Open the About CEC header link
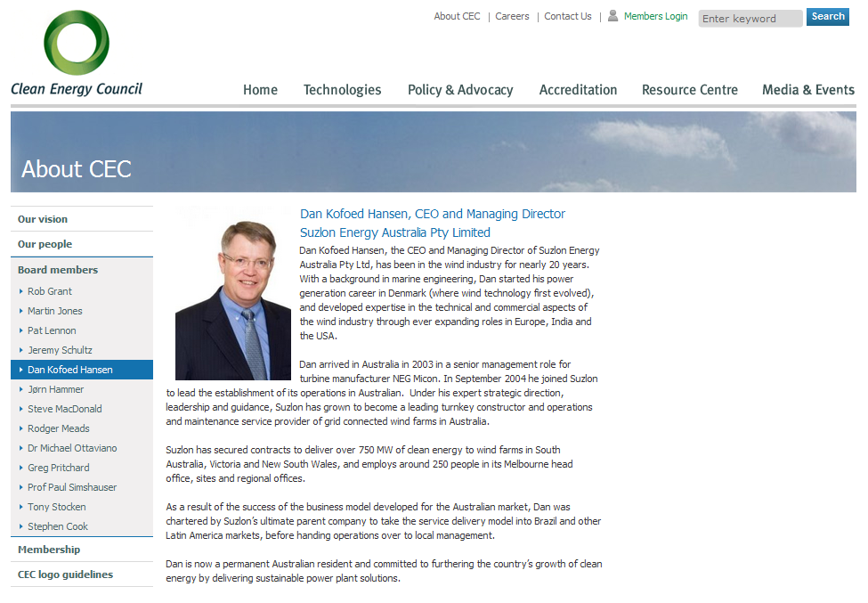868x603 pixels. coord(457,17)
